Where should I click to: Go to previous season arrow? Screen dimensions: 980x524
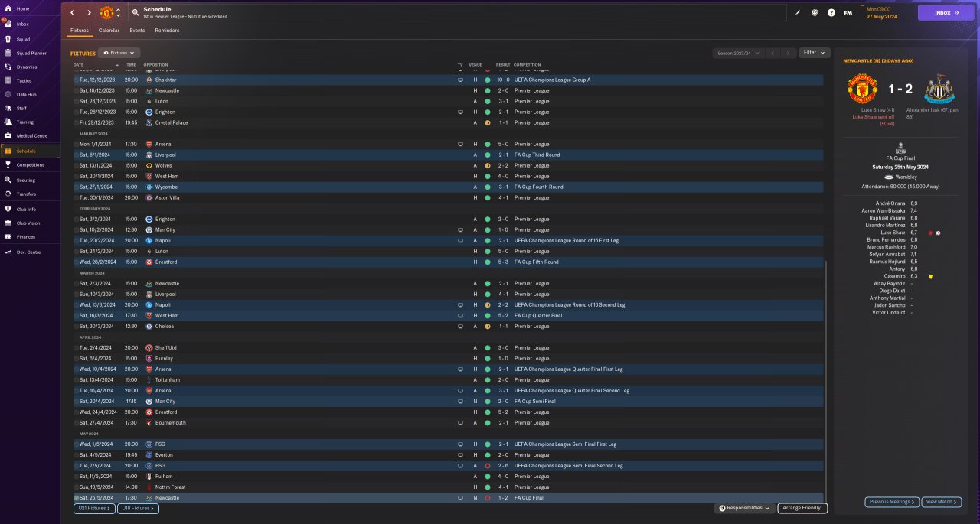pos(773,53)
